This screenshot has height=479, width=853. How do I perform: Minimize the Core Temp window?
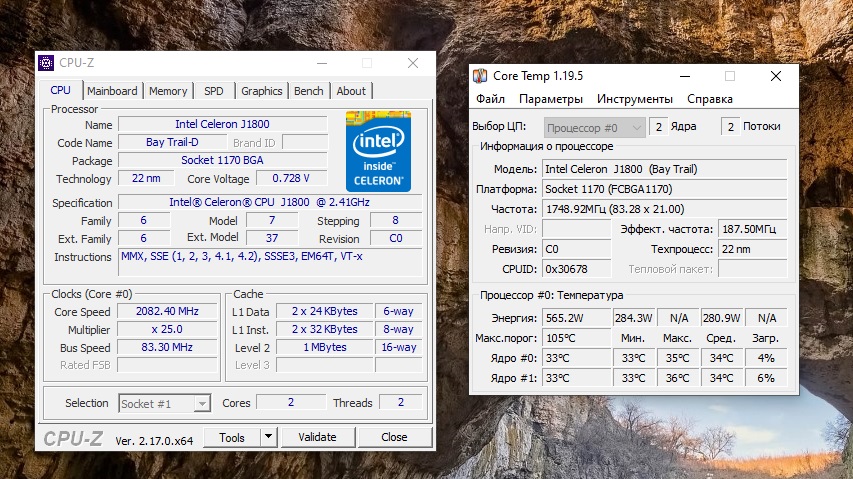684,76
